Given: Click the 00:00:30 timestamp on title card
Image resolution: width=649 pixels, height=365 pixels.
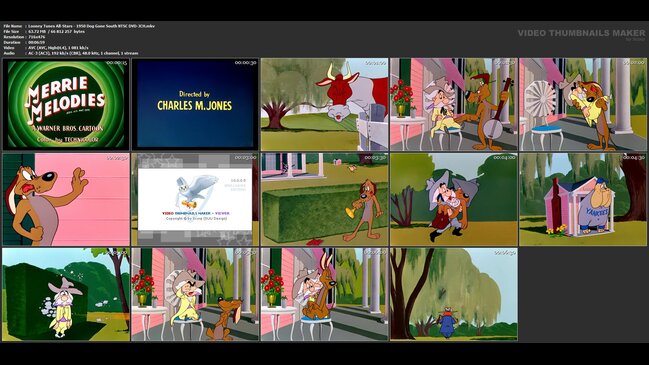Looking at the screenshot, I should point(246,62).
